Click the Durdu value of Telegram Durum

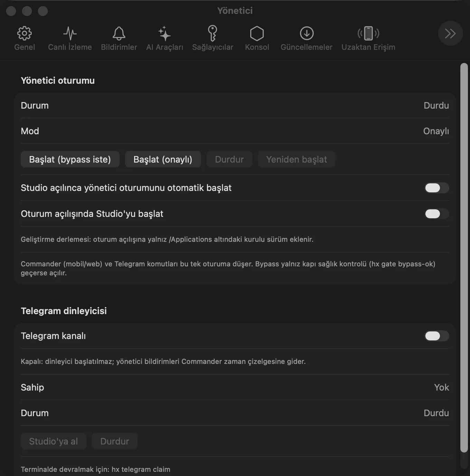coord(436,413)
